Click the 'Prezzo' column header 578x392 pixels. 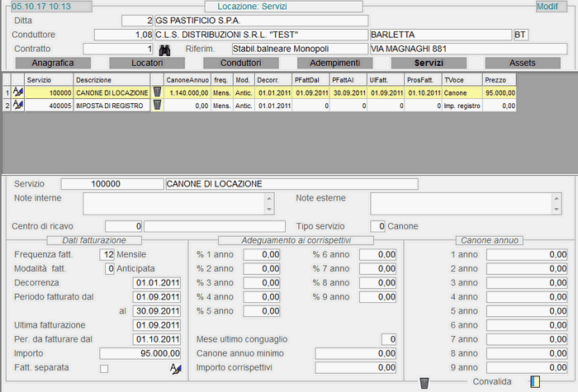click(500, 80)
